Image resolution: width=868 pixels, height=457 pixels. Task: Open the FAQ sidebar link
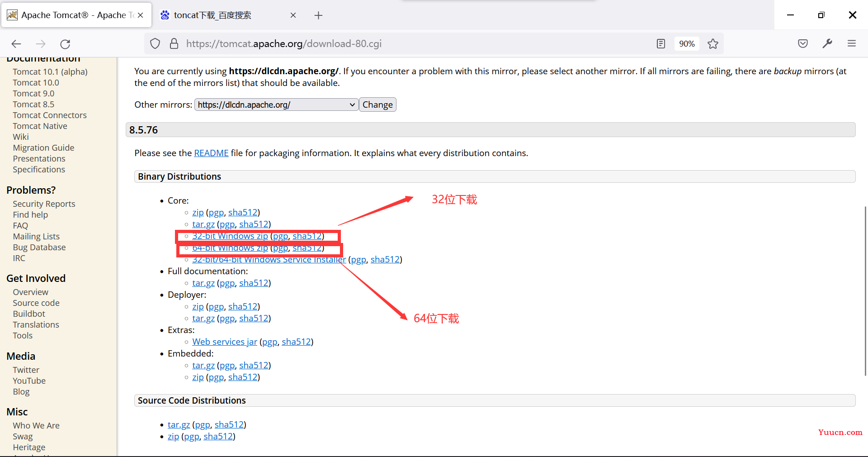pyautogui.click(x=20, y=225)
